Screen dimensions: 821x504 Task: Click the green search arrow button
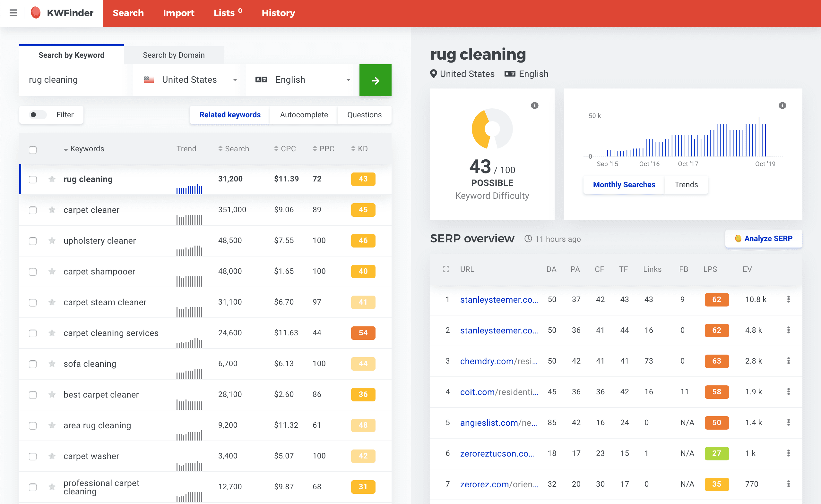(x=375, y=80)
